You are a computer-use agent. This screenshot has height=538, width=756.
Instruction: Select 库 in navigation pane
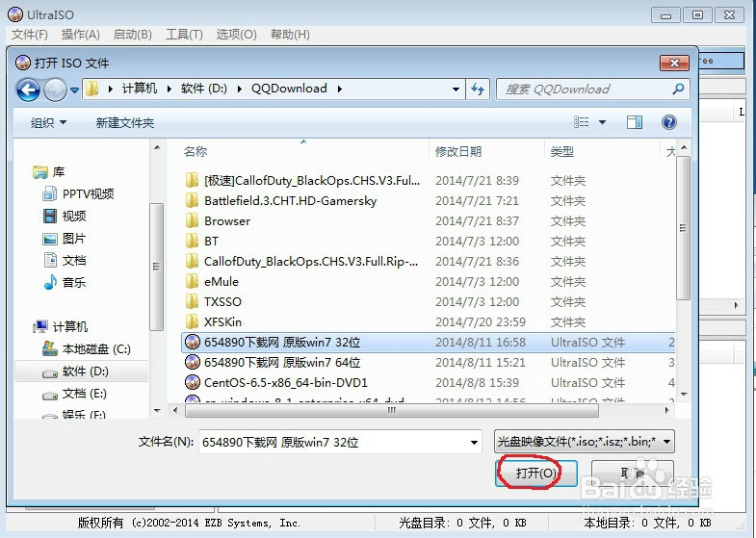coord(49,172)
